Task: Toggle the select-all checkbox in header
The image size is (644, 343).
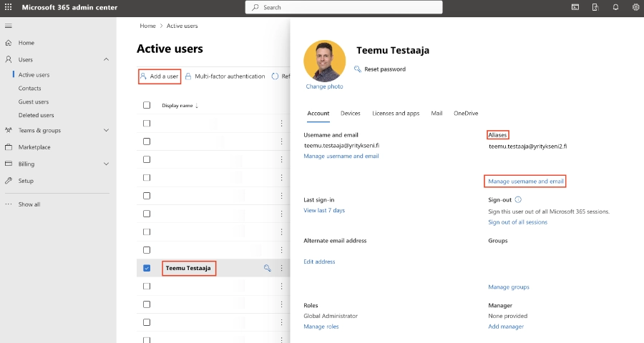Action: click(147, 105)
